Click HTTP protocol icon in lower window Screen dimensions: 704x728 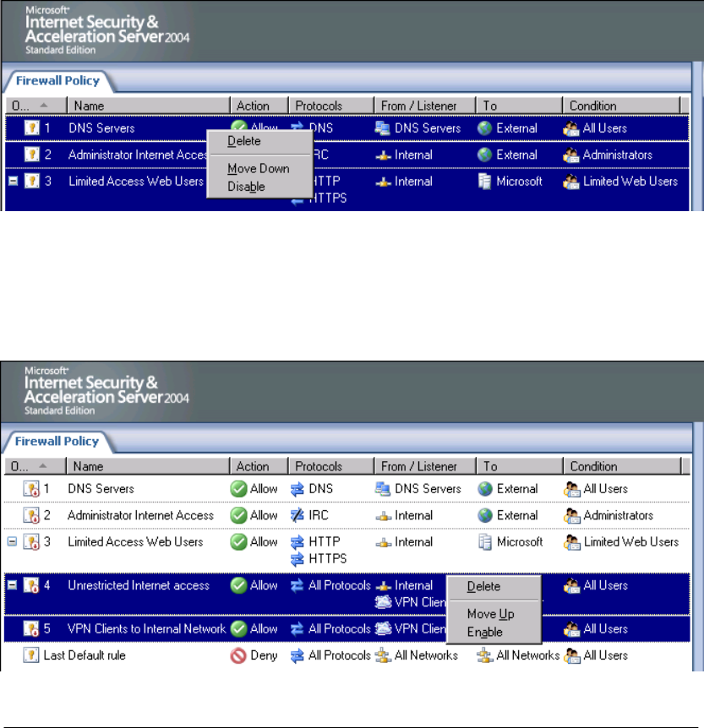coord(297,542)
